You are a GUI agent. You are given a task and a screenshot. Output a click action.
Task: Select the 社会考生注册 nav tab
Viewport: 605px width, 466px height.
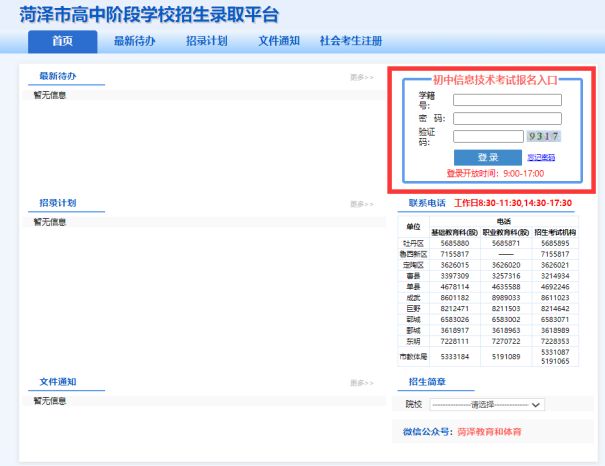click(x=351, y=41)
